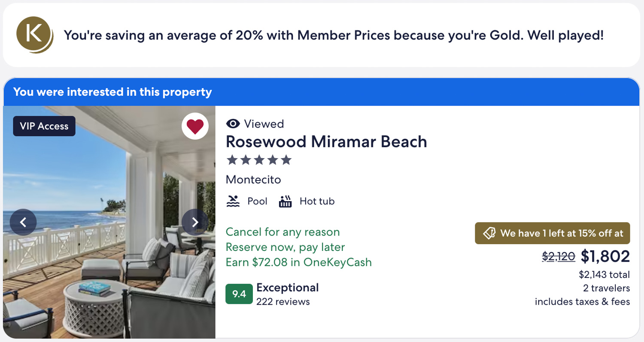This screenshot has height=342, width=644.
Task: Click 'Cancel for any reason' text
Action: tap(283, 232)
